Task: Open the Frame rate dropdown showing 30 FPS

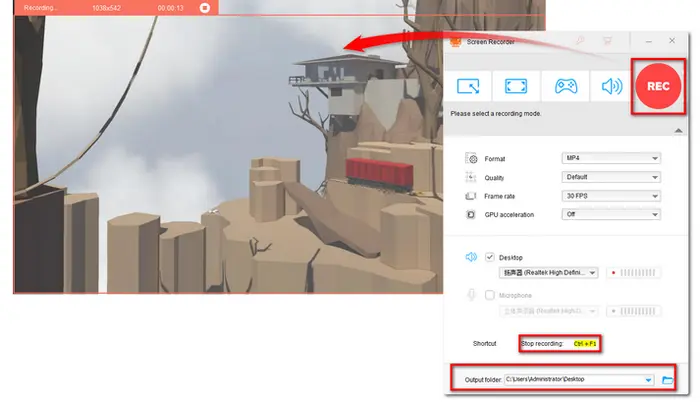Action: coord(611,196)
